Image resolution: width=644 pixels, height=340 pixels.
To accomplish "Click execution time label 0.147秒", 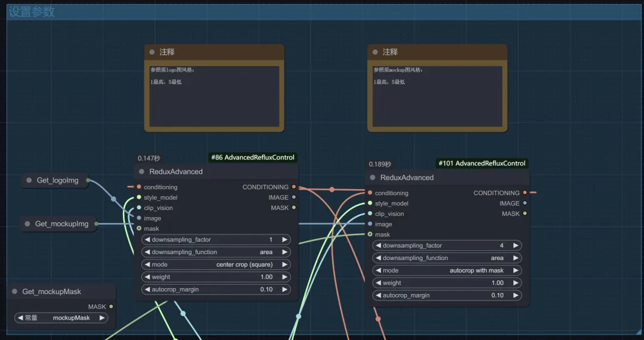I will tap(148, 158).
